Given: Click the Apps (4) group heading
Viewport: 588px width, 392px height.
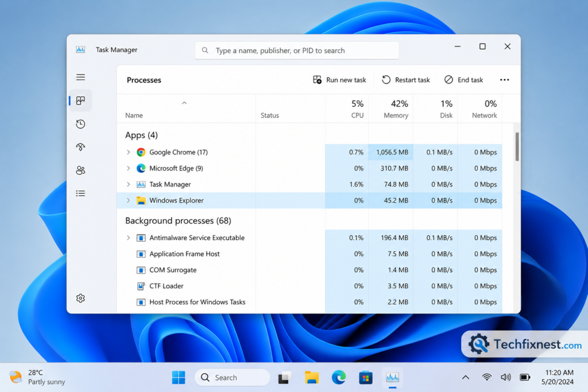Looking at the screenshot, I should (141, 135).
